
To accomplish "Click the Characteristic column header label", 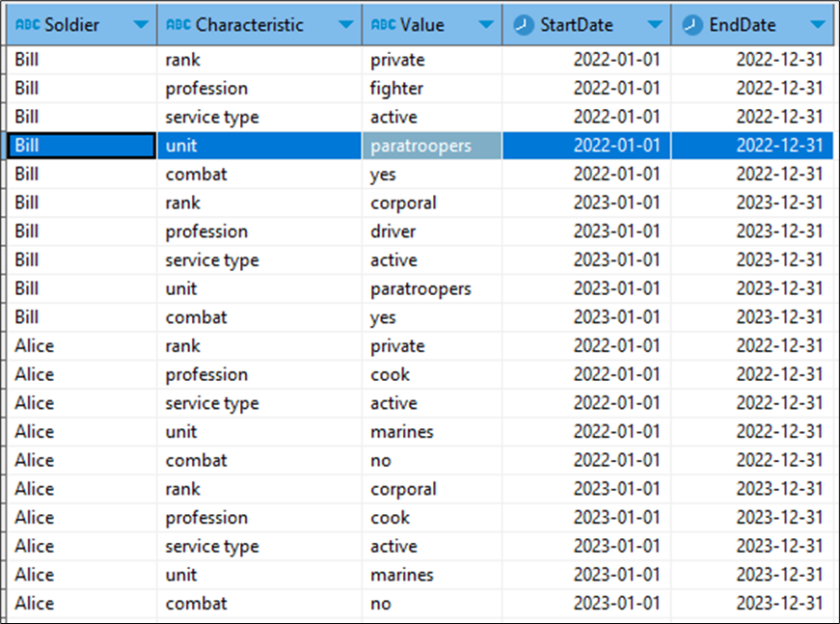I will [249, 26].
